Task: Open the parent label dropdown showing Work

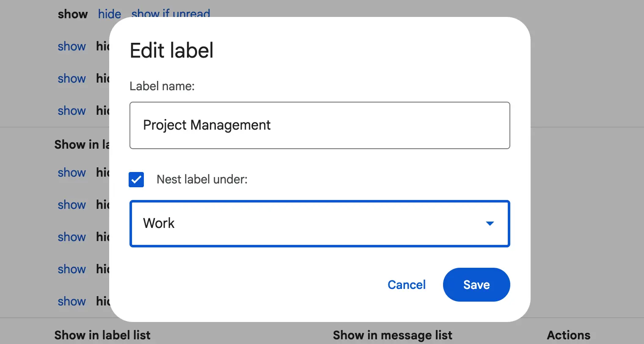Action: coord(319,223)
